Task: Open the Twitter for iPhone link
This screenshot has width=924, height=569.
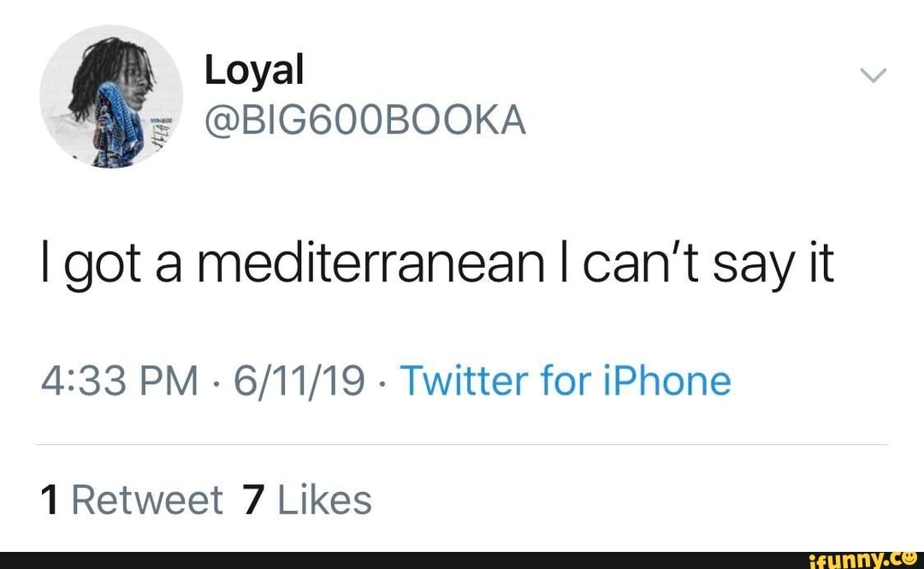Action: coord(566,380)
